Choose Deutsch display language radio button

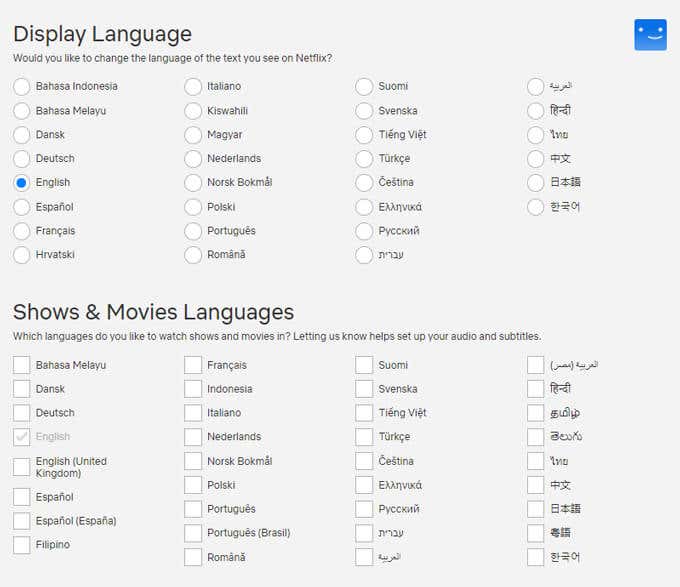(22, 158)
